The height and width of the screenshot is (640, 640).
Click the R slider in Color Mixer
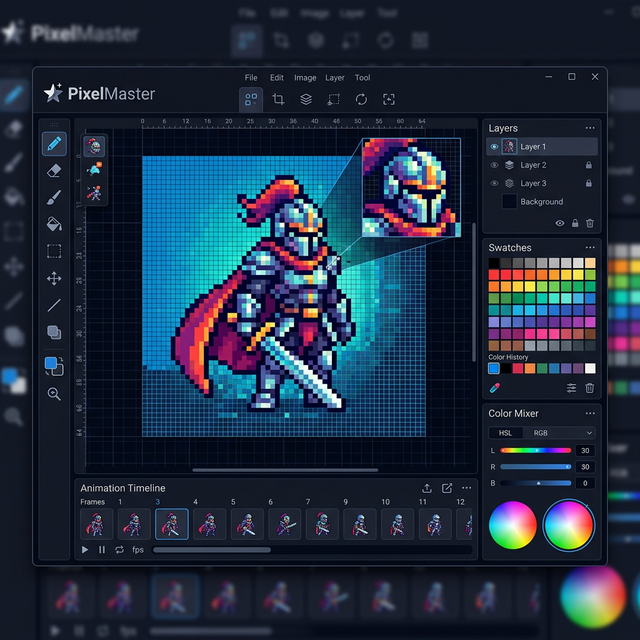pos(536,467)
